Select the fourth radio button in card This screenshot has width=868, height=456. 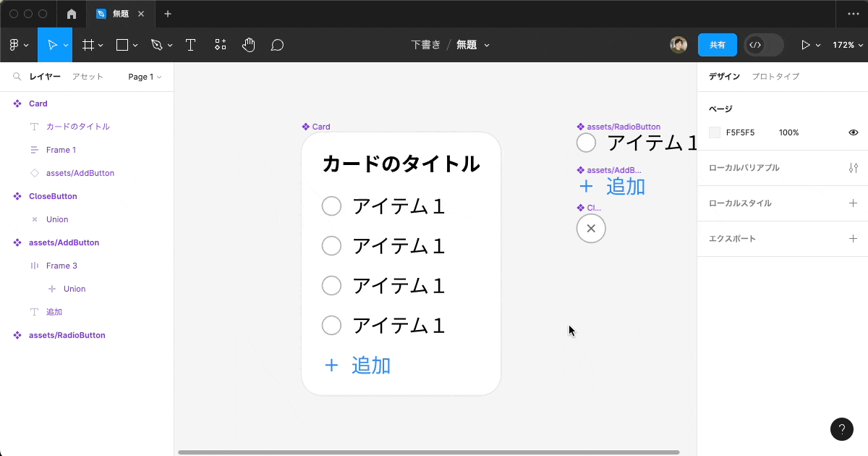(x=331, y=326)
